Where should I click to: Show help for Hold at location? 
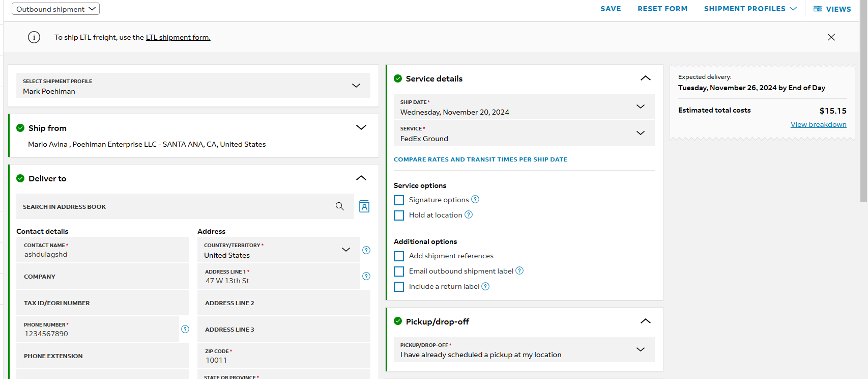point(469,214)
